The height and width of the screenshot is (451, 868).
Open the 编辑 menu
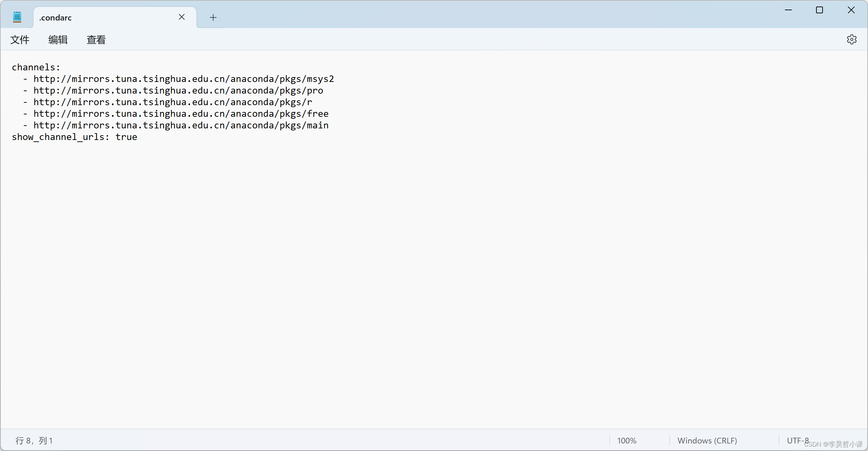(58, 40)
